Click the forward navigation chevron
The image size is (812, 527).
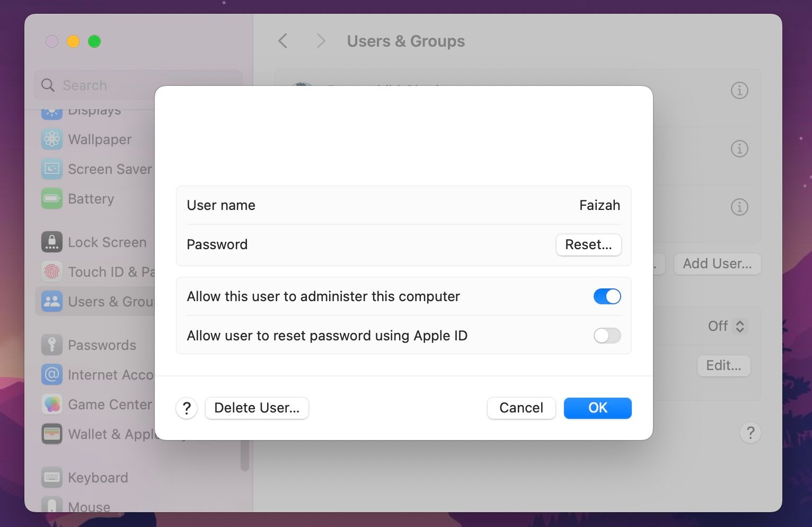[x=321, y=41]
